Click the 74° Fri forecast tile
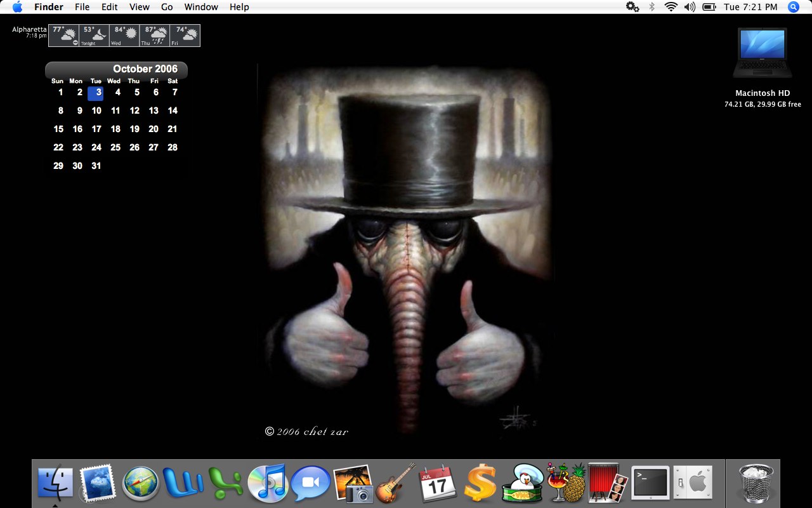The width and height of the screenshot is (812, 508). 185,36
